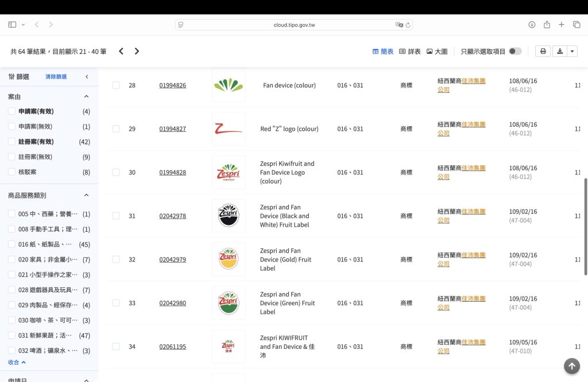Viewport: 588px width, 382px height.
Task: Check the 016 紙、紙製品 category checkbox
Action: [12, 244]
